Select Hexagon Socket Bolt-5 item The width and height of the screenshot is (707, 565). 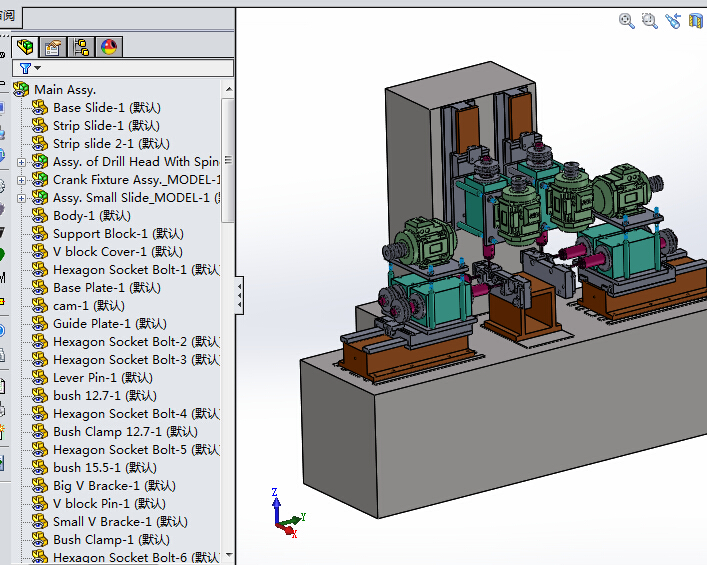coord(136,450)
